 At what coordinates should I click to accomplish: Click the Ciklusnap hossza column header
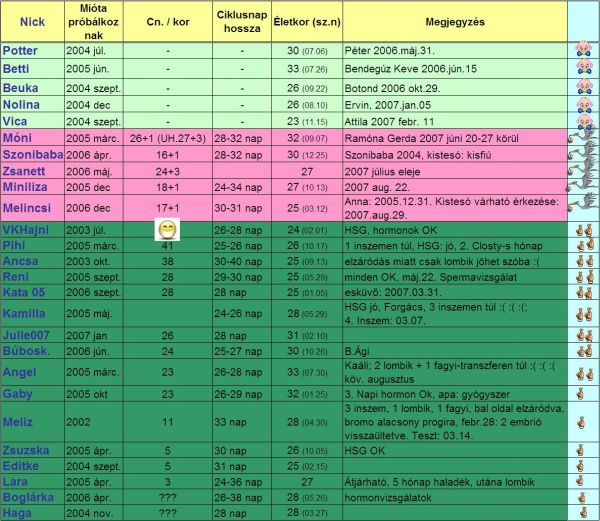point(241,20)
